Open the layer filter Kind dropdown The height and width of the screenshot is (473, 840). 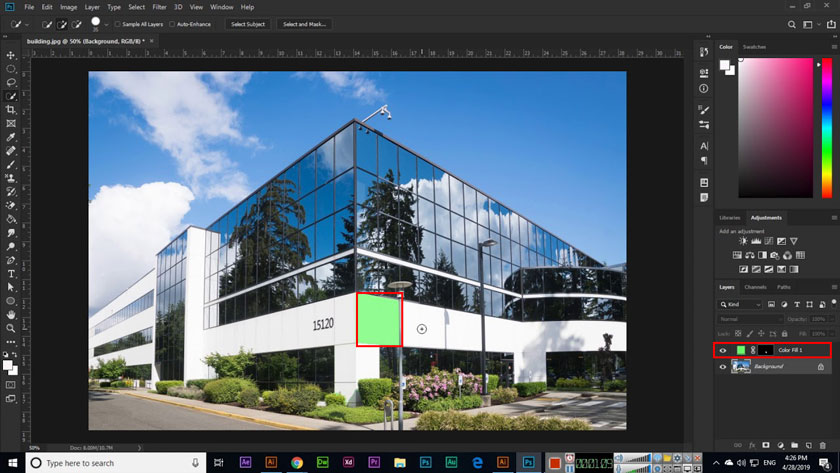(740, 304)
